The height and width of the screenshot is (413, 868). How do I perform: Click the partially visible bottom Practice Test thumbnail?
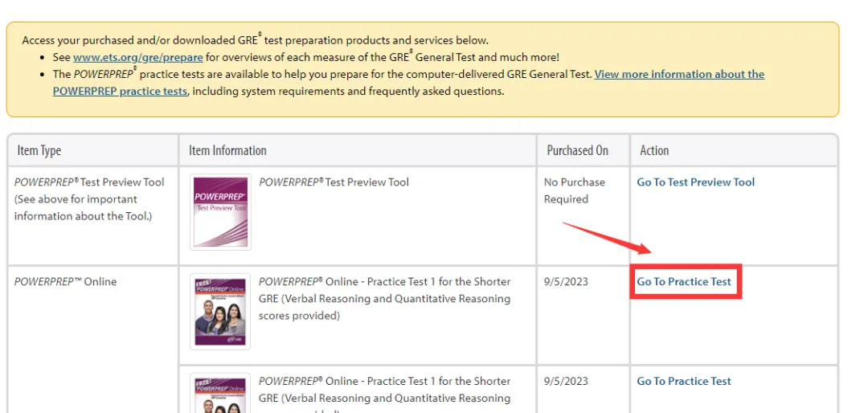pyautogui.click(x=220, y=394)
